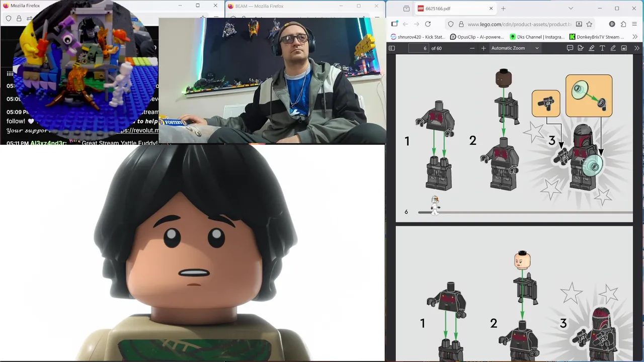The width and height of the screenshot is (644, 362).
Task: Open the shnurov420 Kick Stat bookmark
Action: point(418,37)
